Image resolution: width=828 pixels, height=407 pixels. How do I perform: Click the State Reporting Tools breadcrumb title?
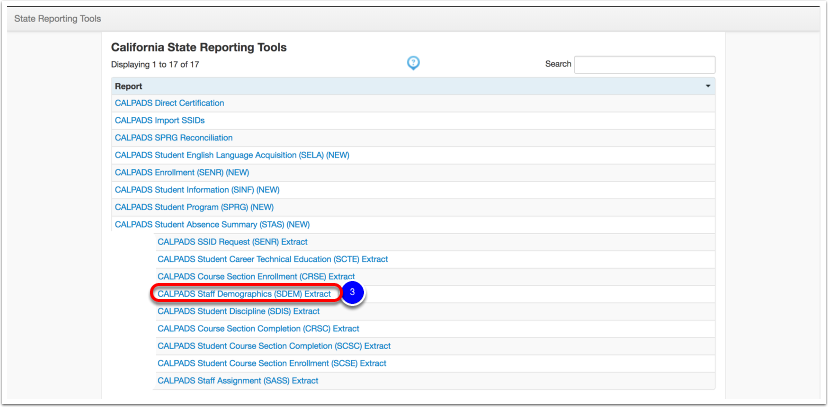point(58,19)
